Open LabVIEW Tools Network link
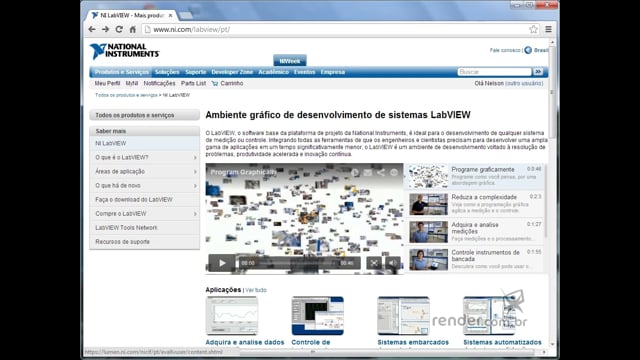The height and width of the screenshot is (360, 640). coord(144,228)
